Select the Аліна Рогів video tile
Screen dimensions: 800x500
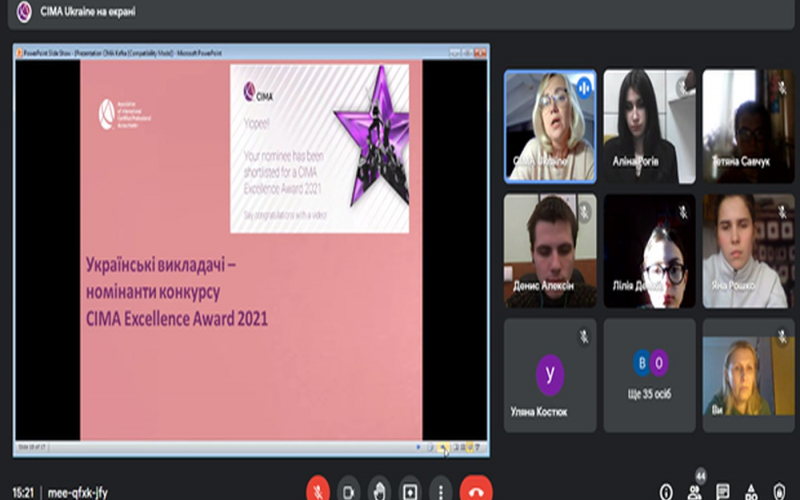pyautogui.click(x=649, y=127)
